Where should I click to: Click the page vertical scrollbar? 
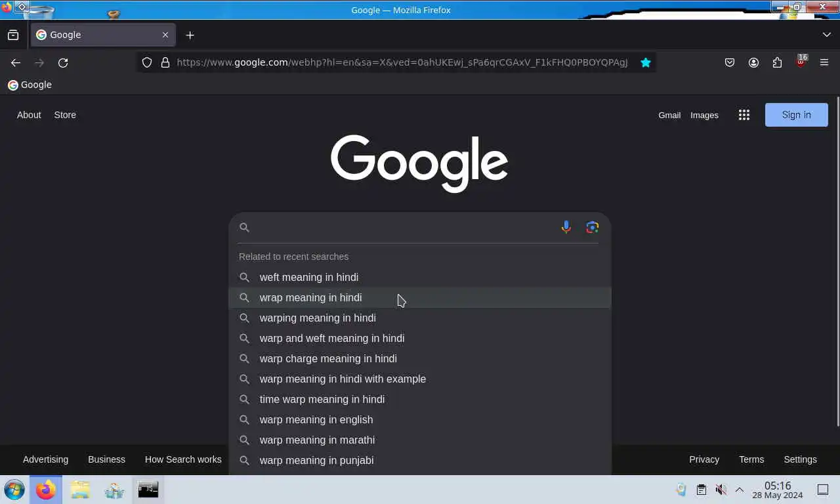pos(837,262)
